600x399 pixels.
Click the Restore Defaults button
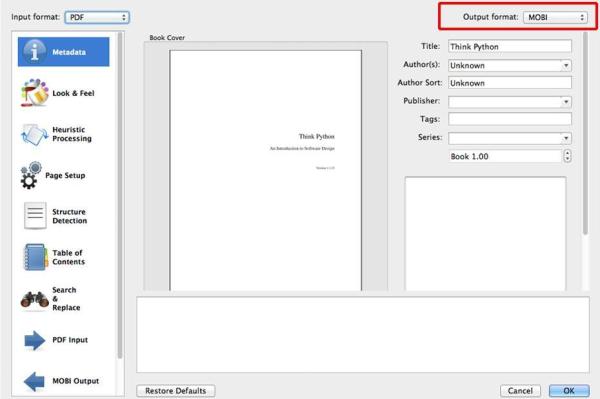pyautogui.click(x=176, y=391)
